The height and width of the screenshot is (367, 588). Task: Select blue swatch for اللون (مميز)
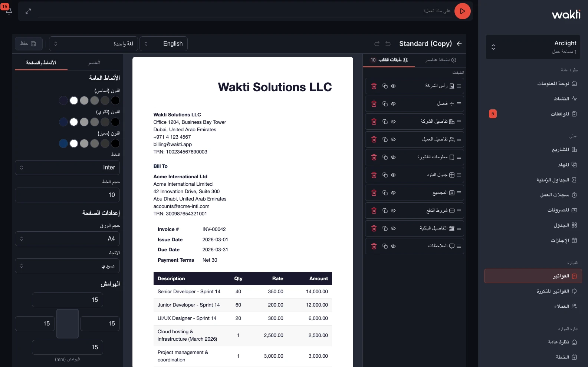(x=63, y=143)
